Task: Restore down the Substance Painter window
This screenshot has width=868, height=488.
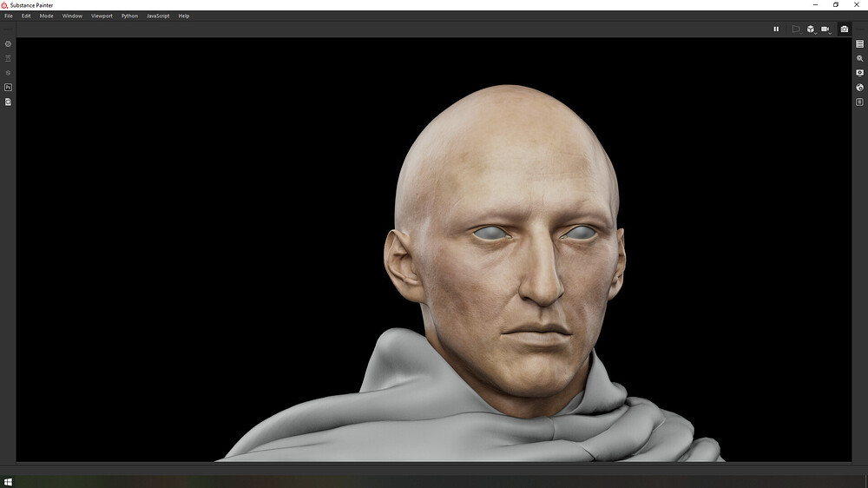Action: 836,4
